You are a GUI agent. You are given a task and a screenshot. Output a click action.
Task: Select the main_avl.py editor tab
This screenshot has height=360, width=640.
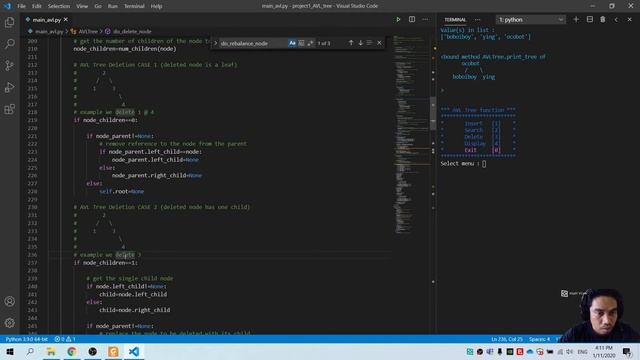47,20
